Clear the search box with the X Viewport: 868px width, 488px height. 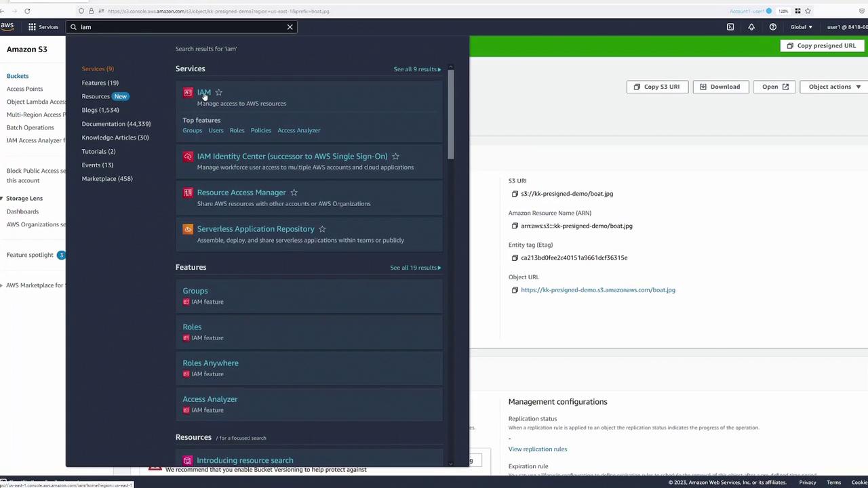290,27
